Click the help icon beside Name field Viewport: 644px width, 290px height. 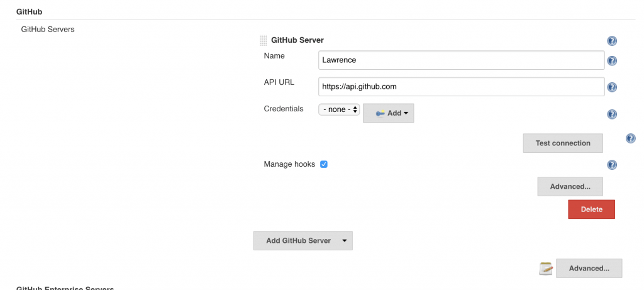coord(611,61)
